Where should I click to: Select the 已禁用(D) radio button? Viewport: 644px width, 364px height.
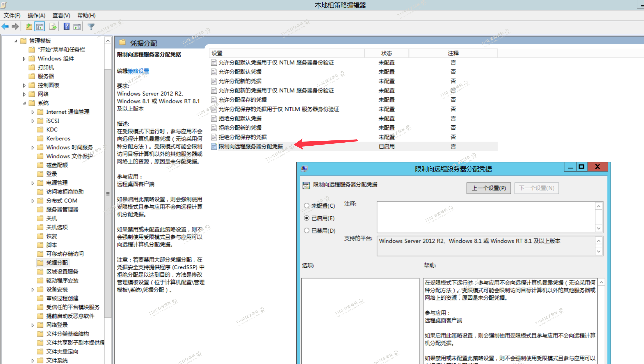[307, 230]
